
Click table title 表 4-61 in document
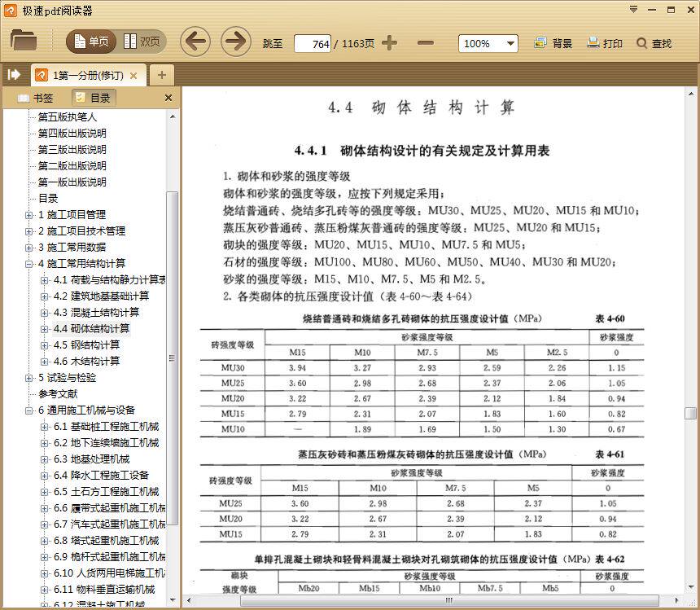[x=610, y=454]
